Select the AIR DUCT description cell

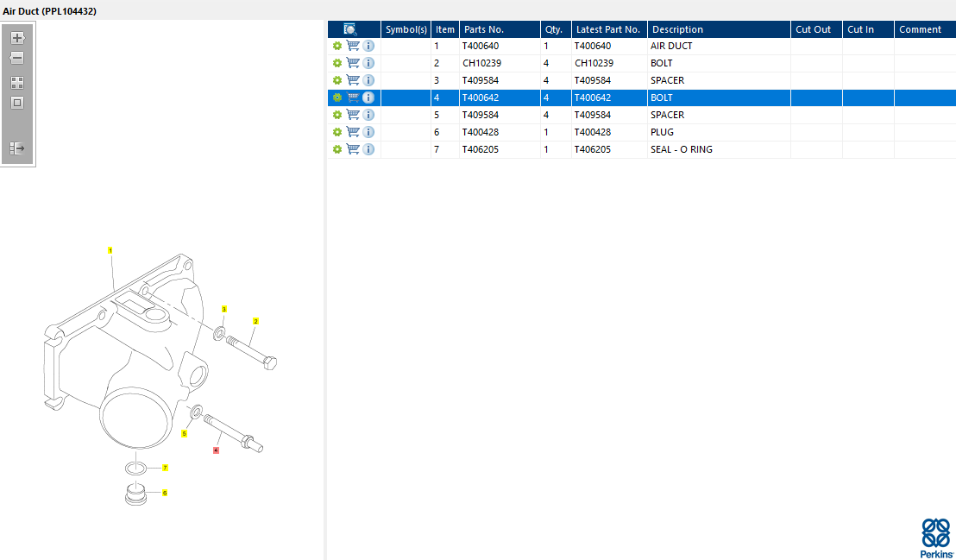click(719, 46)
